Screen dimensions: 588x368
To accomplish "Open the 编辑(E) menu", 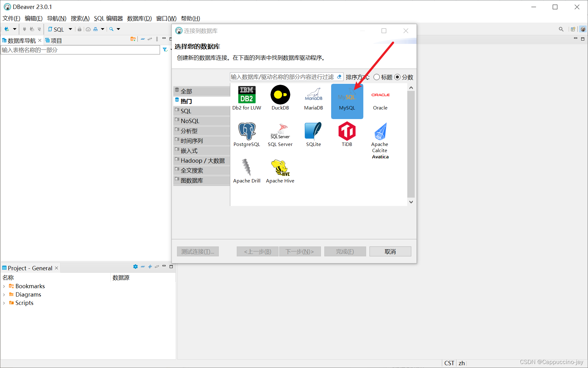I will point(33,18).
